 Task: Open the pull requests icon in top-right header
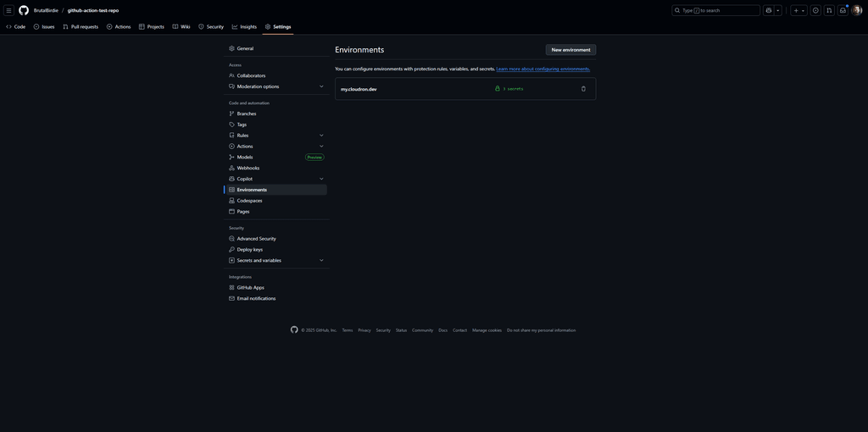pos(829,10)
